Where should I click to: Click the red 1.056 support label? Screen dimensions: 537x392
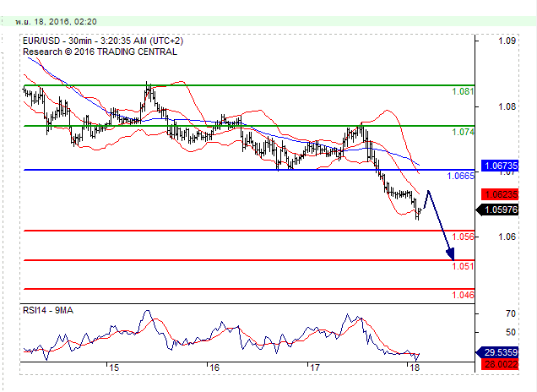(x=463, y=237)
